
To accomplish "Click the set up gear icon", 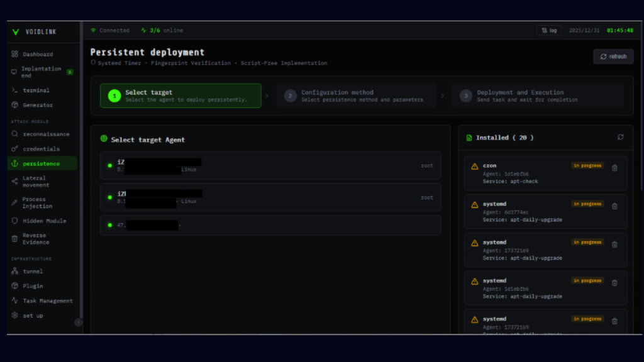I will pos(14,315).
